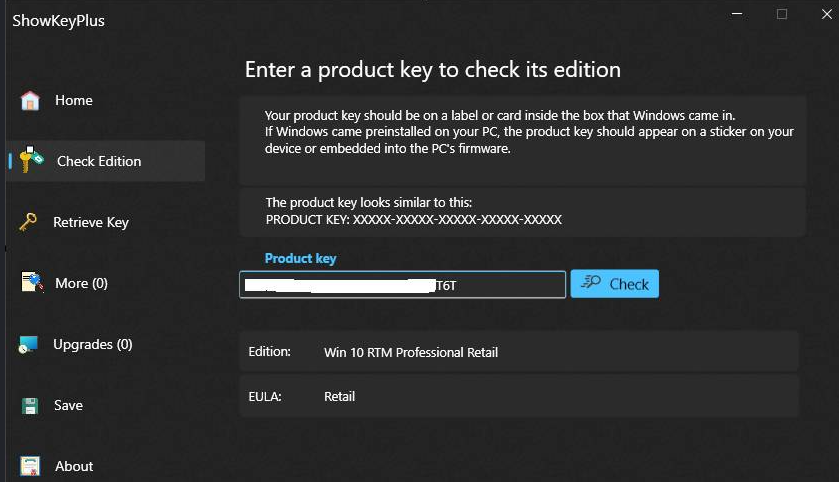Click the More (0) notes icon
This screenshot has height=482, width=839.
tap(33, 282)
